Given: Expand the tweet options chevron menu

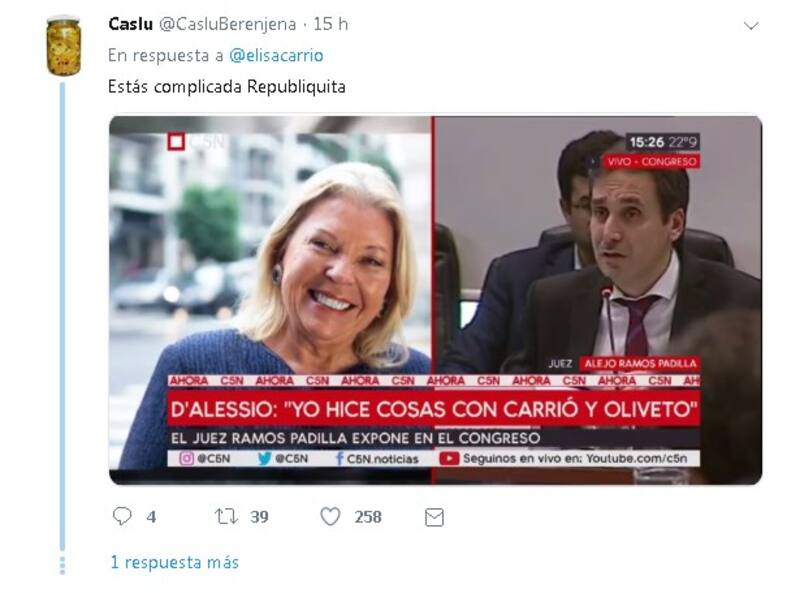Looking at the screenshot, I should coord(751,26).
